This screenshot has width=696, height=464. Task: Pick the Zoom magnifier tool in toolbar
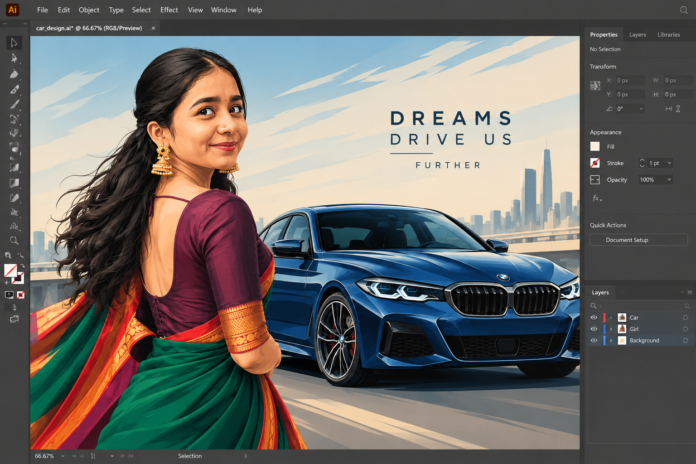coord(14,240)
